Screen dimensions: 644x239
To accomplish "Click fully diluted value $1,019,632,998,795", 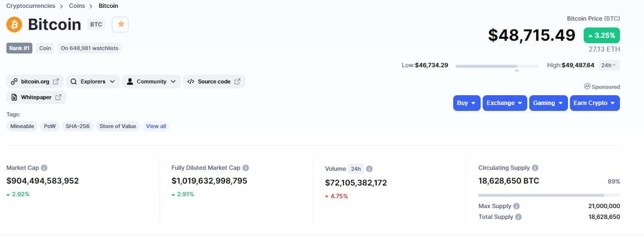I will (209, 181).
